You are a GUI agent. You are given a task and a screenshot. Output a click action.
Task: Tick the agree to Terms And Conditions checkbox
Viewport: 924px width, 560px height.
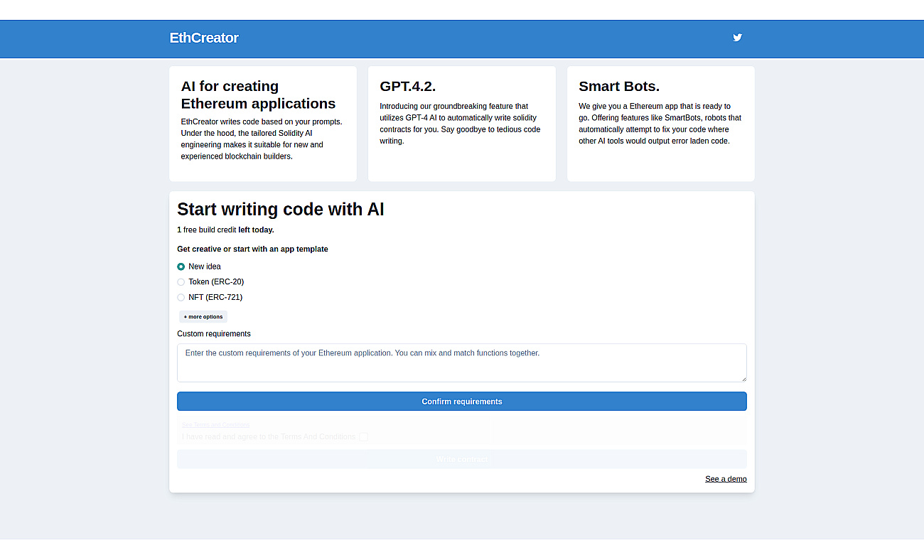(x=363, y=437)
